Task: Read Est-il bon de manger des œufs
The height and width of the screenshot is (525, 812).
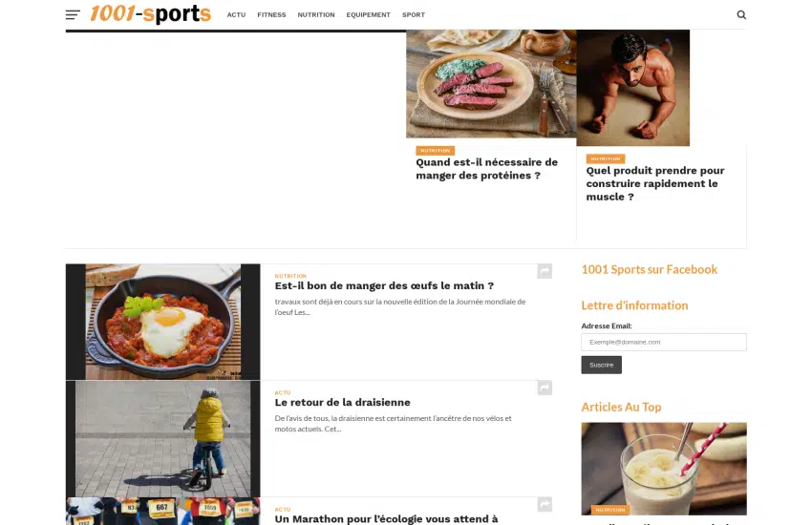Action: click(x=384, y=286)
